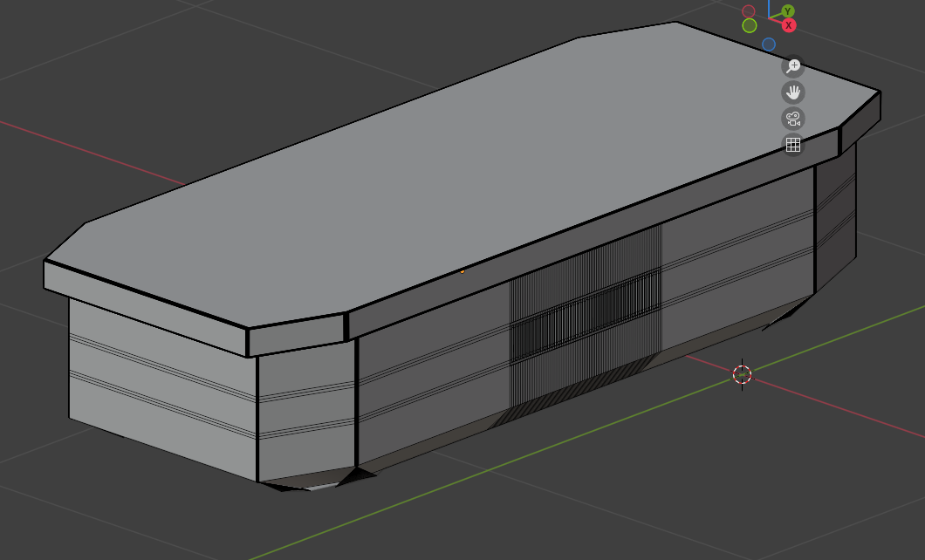Click the red-white 3D cursor
Viewport: 925px width, 560px height.
click(742, 374)
